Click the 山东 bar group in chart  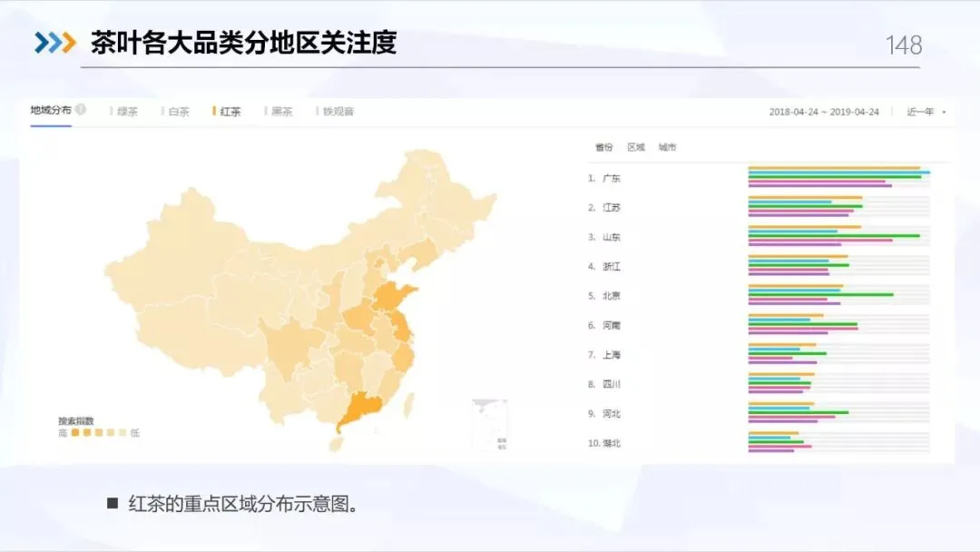click(838, 236)
